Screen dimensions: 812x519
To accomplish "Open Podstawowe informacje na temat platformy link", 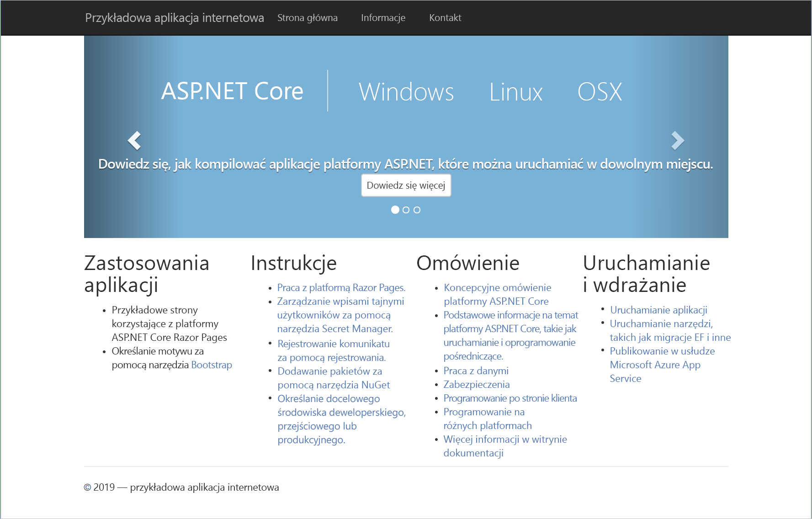I will (511, 336).
